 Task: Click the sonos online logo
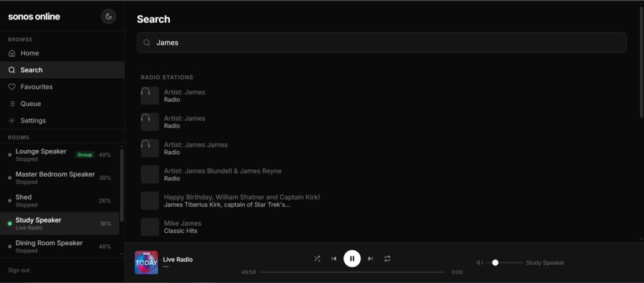[34, 16]
